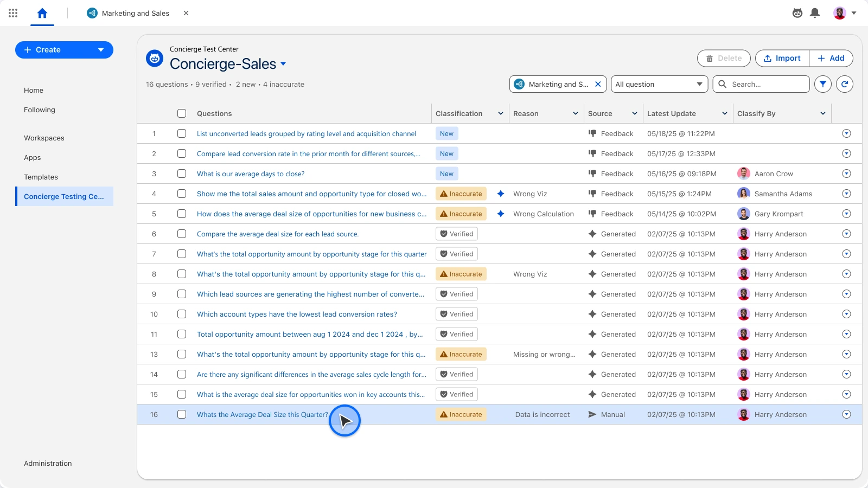The height and width of the screenshot is (488, 868).
Task: Open 'Whats the Average Deal Size this Quarter?'
Action: [x=263, y=414]
